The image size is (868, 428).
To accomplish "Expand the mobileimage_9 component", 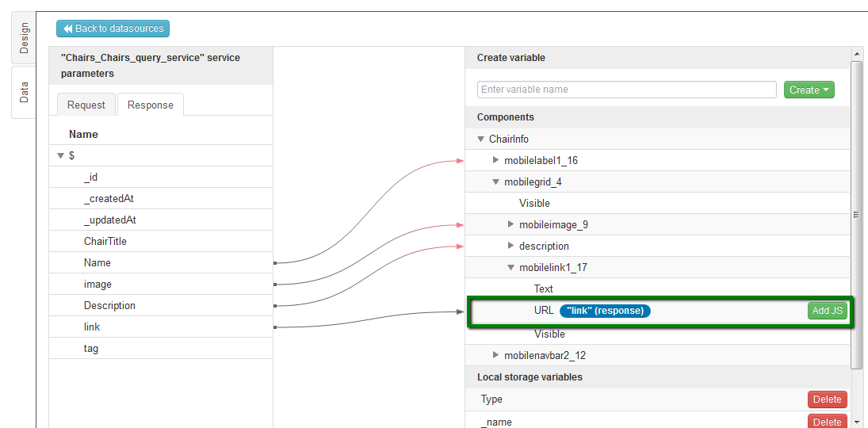I will click(511, 225).
